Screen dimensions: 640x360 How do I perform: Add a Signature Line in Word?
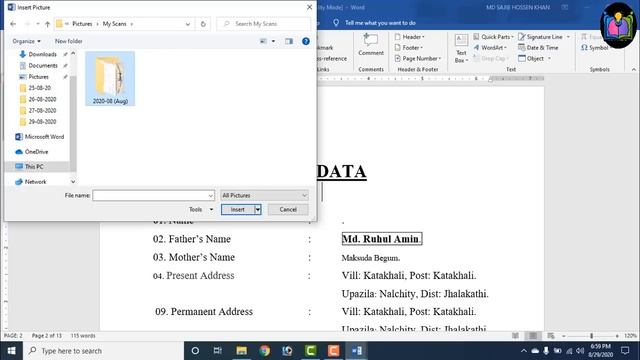point(544,37)
